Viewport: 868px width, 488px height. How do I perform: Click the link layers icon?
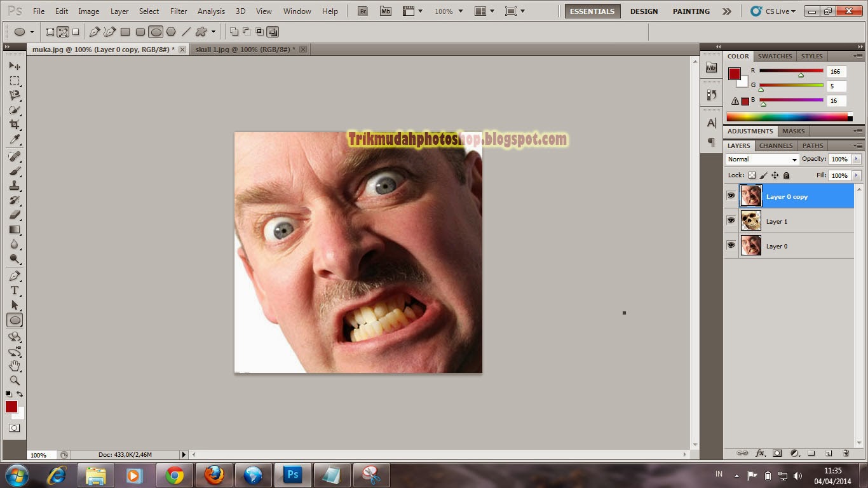pyautogui.click(x=742, y=453)
